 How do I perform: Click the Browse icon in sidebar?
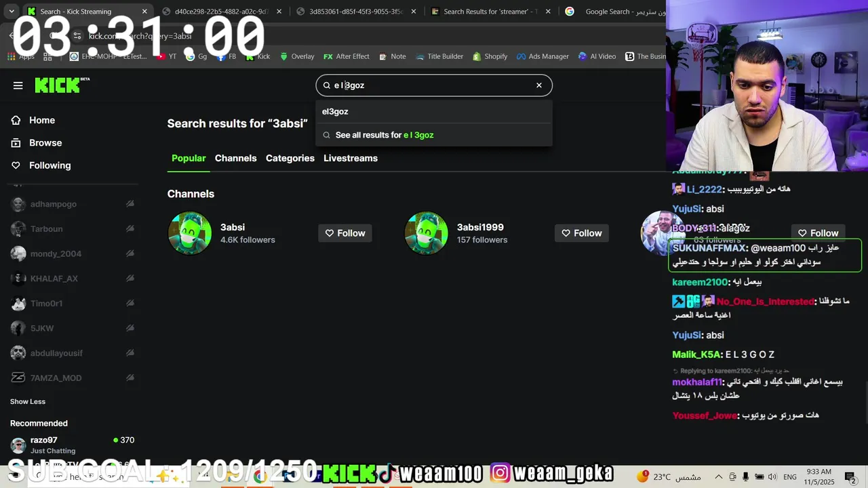pyautogui.click(x=16, y=143)
